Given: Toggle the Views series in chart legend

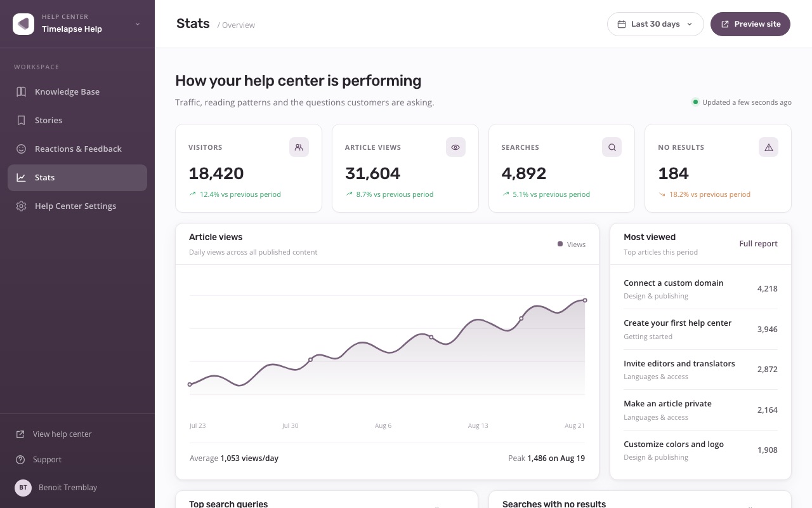Looking at the screenshot, I should (572, 244).
